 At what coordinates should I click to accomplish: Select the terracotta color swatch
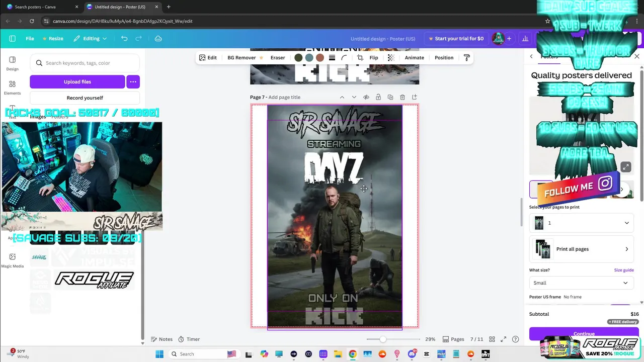(320, 58)
